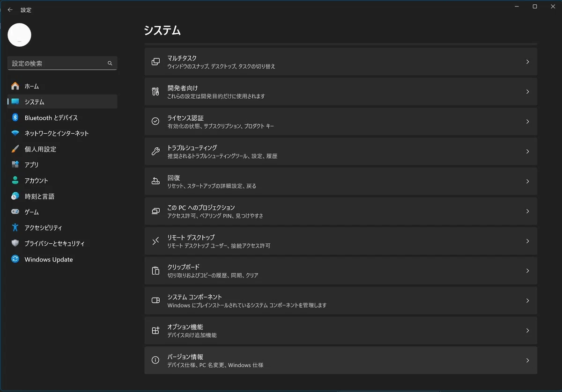Image resolution: width=562 pixels, height=392 pixels.
Task: Open リモート デスクトップ using right chevron
Action: (527, 241)
